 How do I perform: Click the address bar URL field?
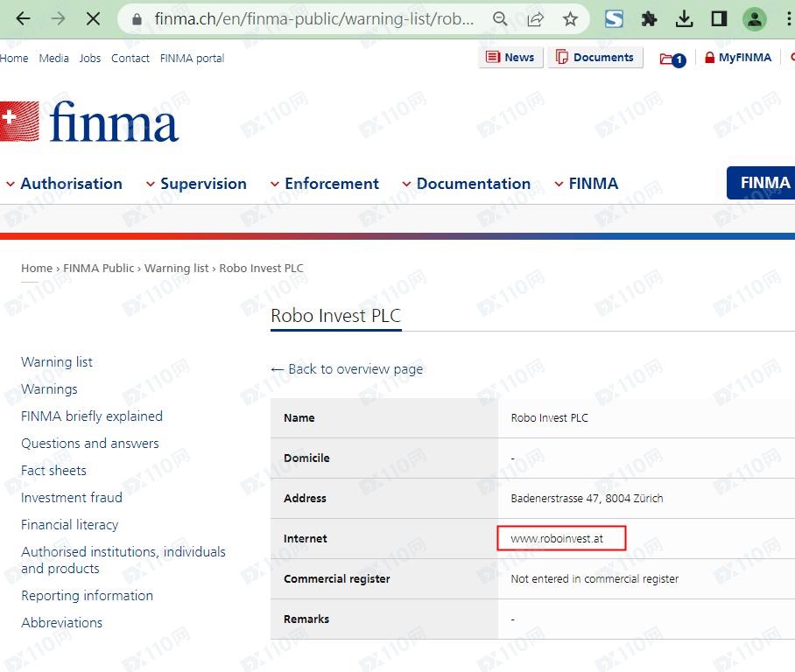(313, 18)
